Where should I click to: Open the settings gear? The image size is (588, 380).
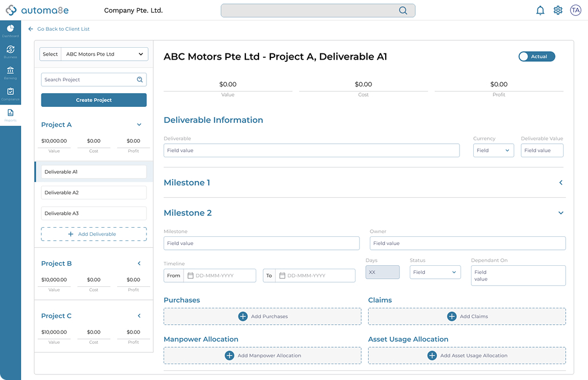click(x=558, y=10)
